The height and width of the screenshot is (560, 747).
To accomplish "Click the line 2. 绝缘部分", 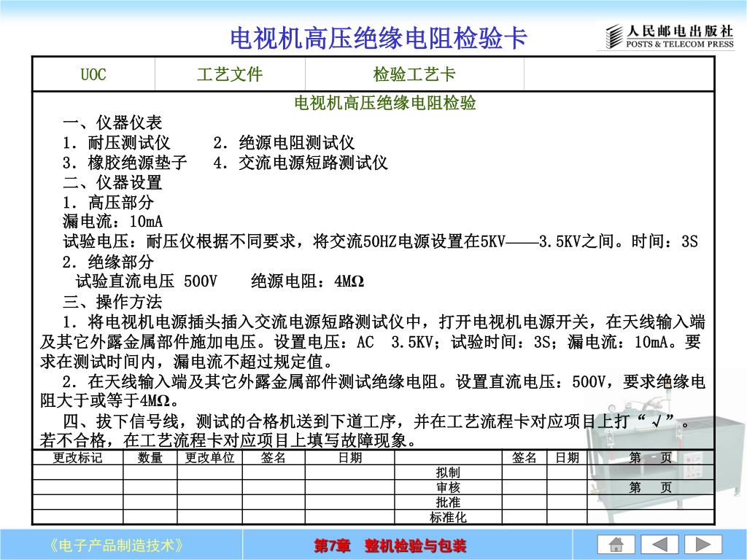I will [x=108, y=262].
